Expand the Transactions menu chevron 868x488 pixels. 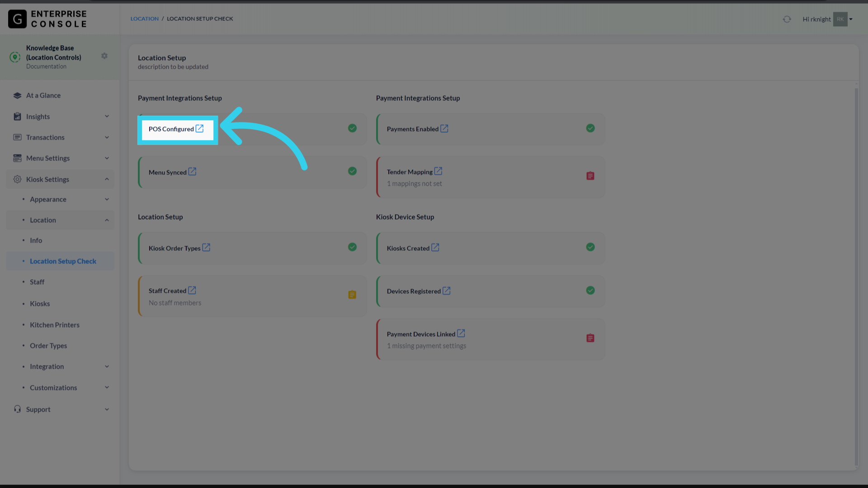[107, 137]
